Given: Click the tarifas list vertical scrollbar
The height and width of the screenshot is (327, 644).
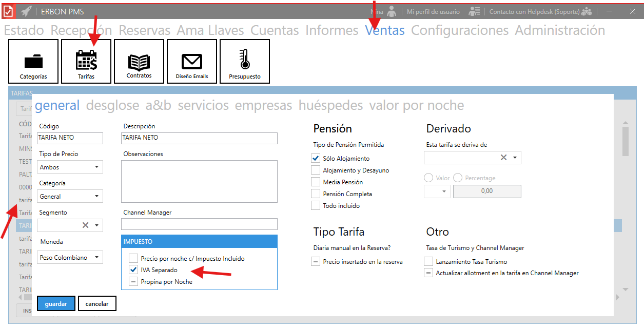Looking at the screenshot, I should 625,141.
